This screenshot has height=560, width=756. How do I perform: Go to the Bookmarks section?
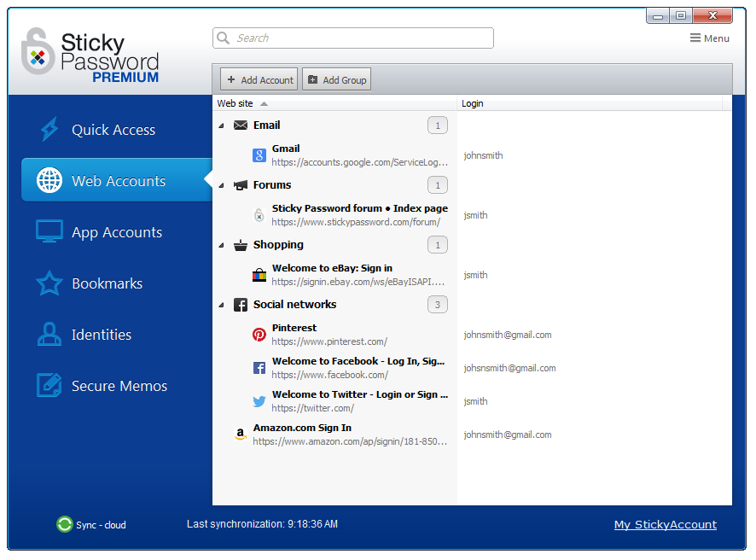pos(107,283)
